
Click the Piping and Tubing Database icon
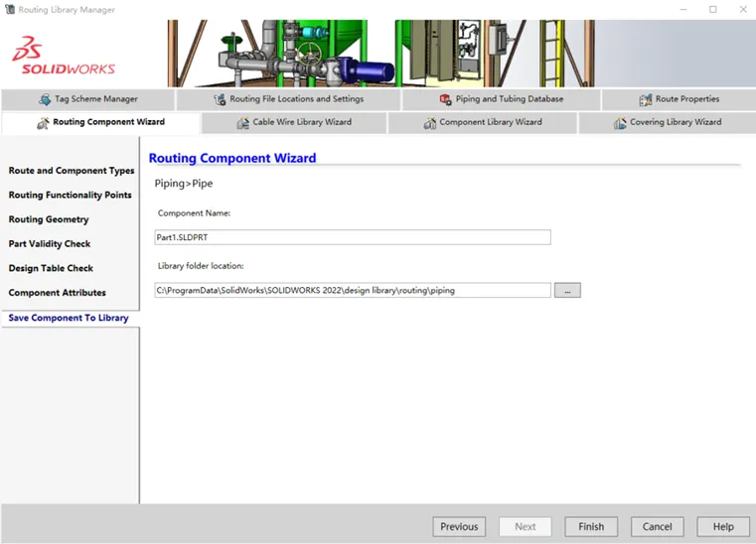click(x=445, y=99)
